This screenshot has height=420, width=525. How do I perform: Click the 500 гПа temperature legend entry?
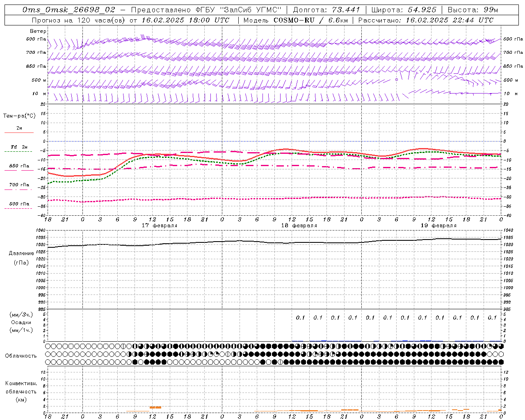(19, 204)
